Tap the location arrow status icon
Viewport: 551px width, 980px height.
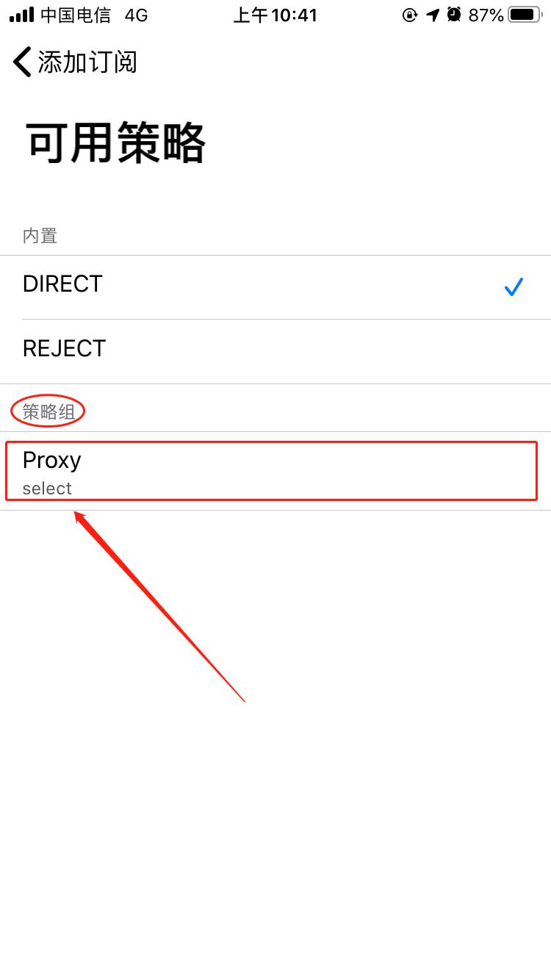point(433,15)
